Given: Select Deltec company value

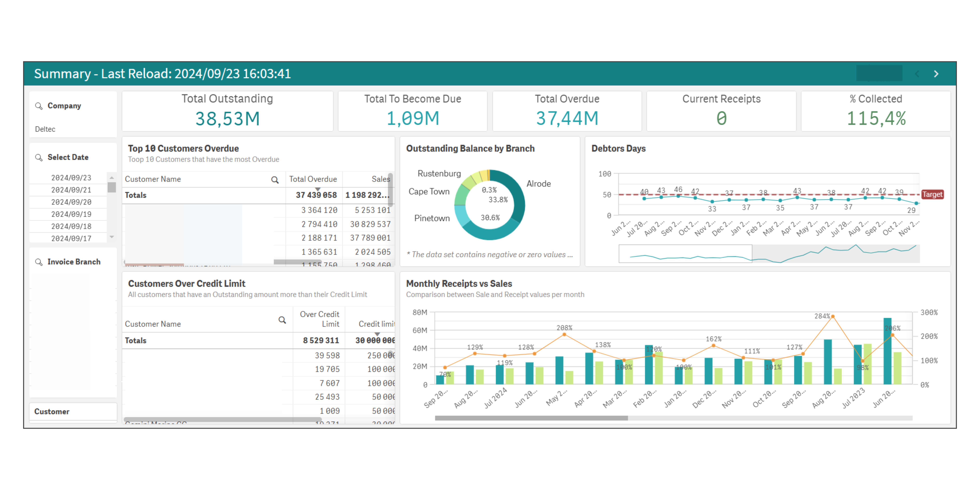Looking at the screenshot, I should pos(45,129).
